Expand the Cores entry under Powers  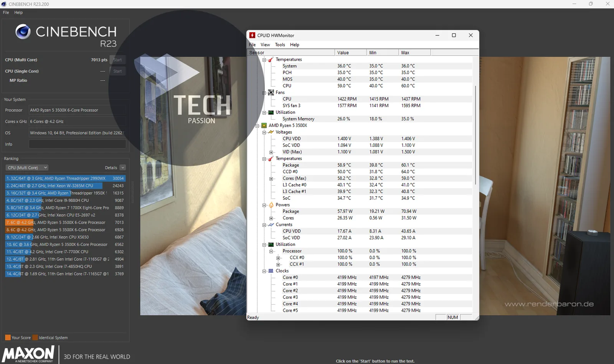point(271,218)
